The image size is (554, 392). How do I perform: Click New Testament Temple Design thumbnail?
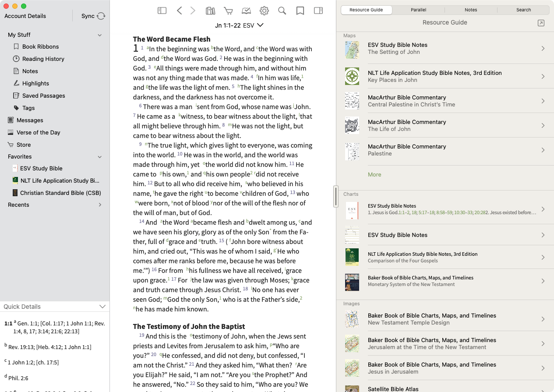click(x=352, y=320)
